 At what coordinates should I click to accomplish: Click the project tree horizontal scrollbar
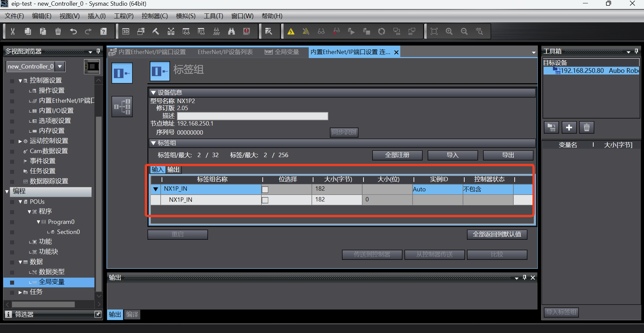tap(43, 304)
